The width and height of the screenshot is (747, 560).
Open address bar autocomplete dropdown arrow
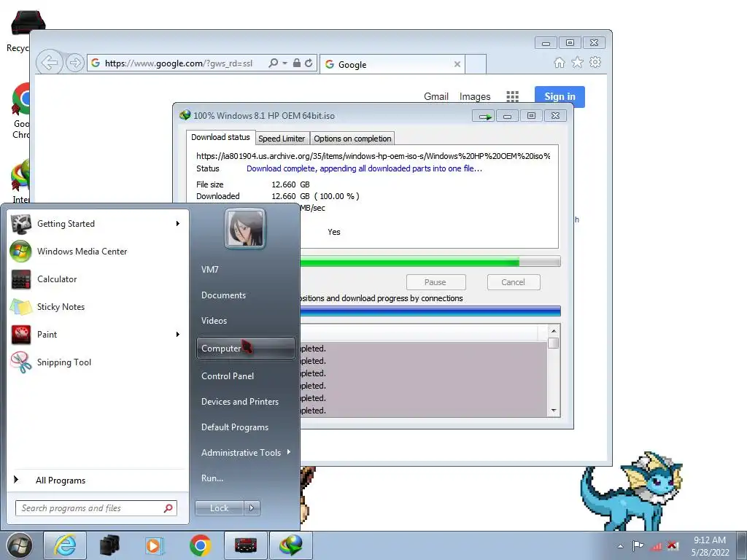[285, 63]
